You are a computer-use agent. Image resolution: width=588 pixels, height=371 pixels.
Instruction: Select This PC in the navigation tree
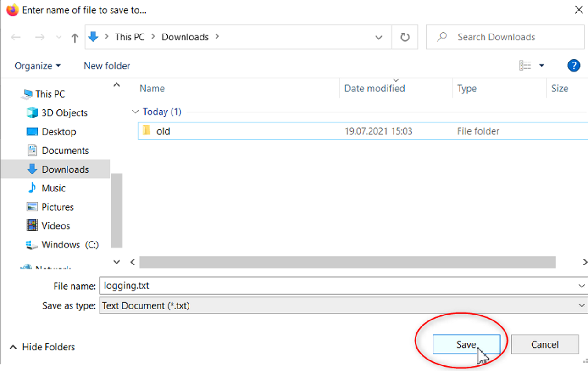[50, 94]
